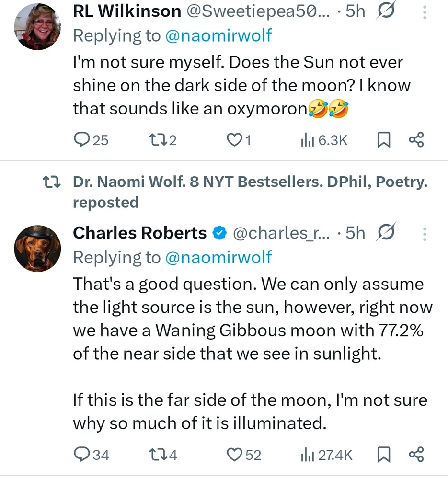View analytics on Charles Roberts' tweet
Image resolution: width=448 pixels, height=479 pixels.
307,454
